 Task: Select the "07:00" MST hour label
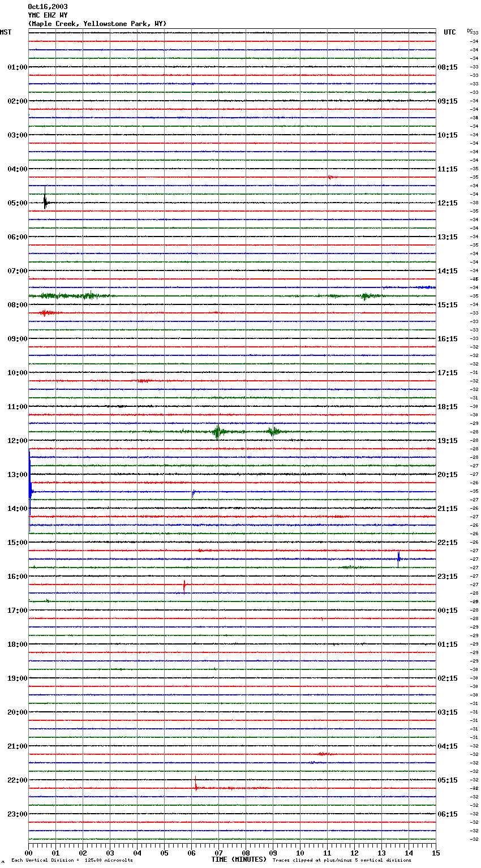click(x=18, y=270)
